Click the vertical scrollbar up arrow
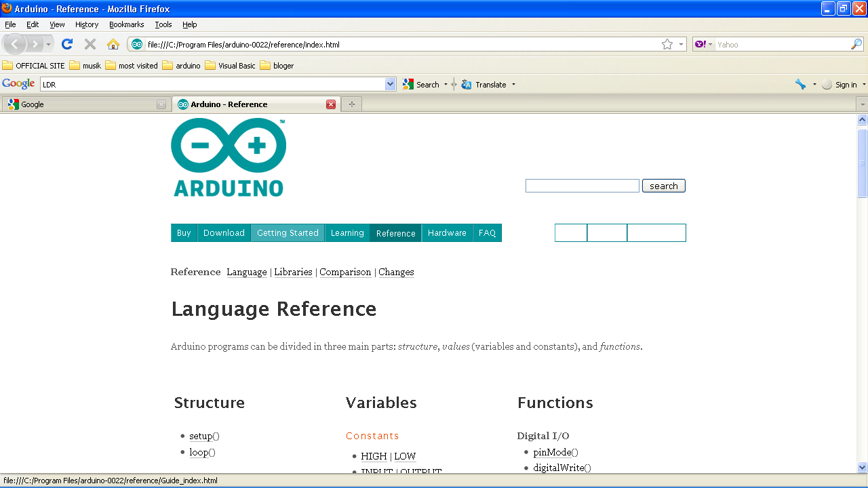The width and height of the screenshot is (868, 488). click(x=863, y=120)
